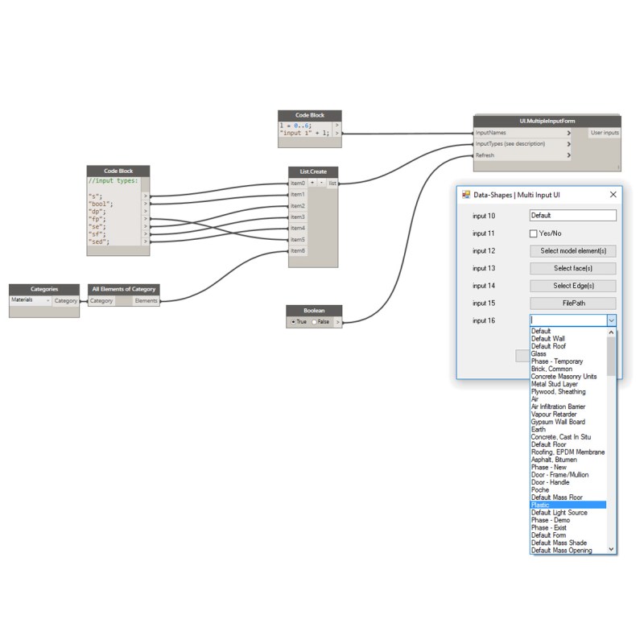Click the InputTypes port arrow on UI.MultipleInputForm
This screenshot has height=644, width=644.
click(568, 143)
